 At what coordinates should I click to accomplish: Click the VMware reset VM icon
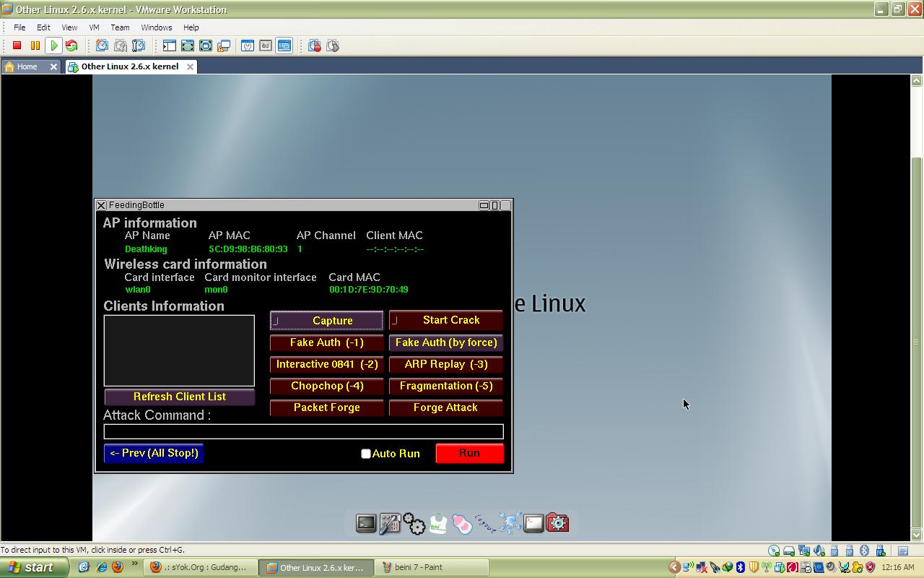coord(71,46)
